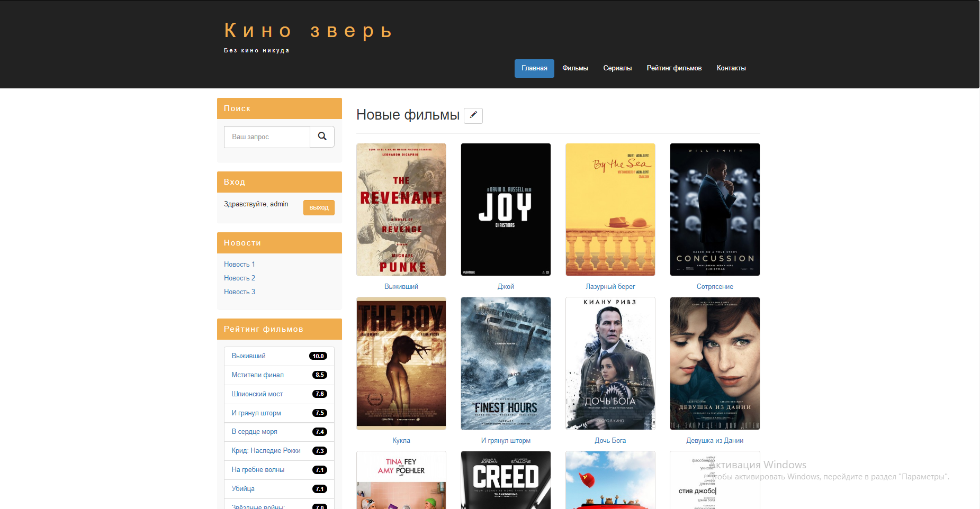Click the Finest Hours poster
Image resolution: width=980 pixels, height=509 pixels.
tap(506, 363)
